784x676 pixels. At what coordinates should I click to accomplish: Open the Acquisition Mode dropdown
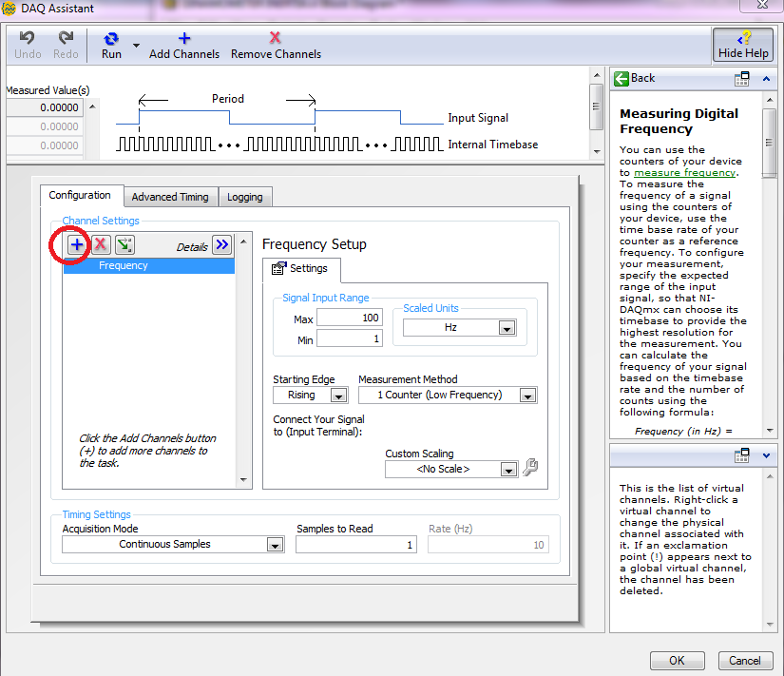(x=275, y=545)
